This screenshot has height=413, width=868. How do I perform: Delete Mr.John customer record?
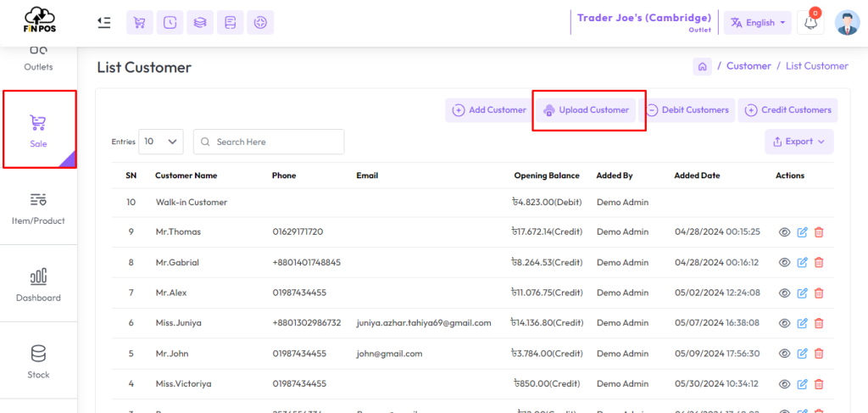click(820, 353)
